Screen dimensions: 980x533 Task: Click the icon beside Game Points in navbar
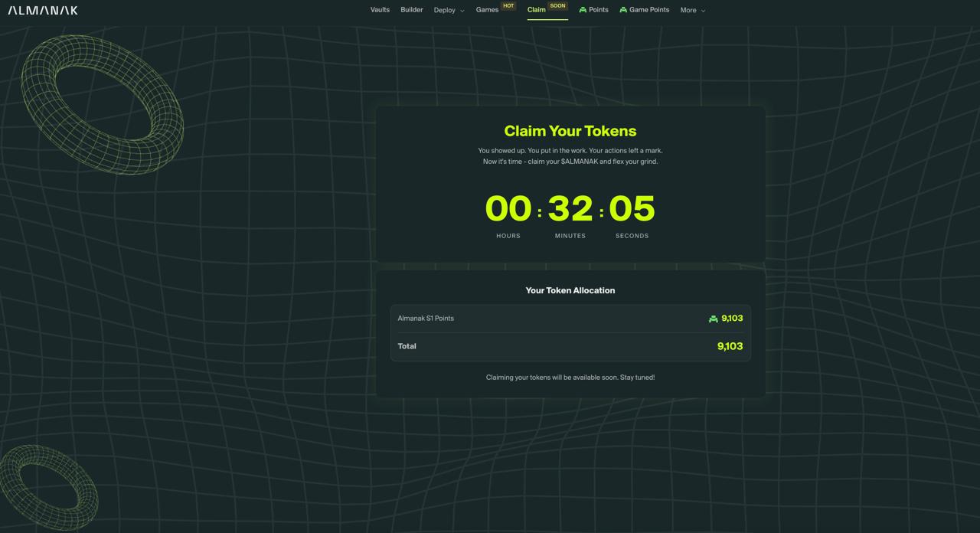pyautogui.click(x=623, y=10)
